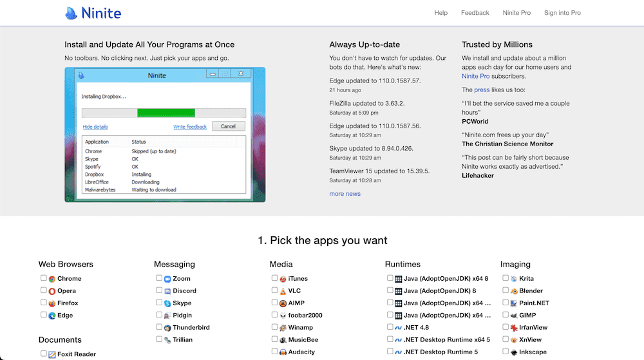Image resolution: width=644 pixels, height=360 pixels.
Task: Click the Paint.NET icon
Action: pyautogui.click(x=514, y=304)
